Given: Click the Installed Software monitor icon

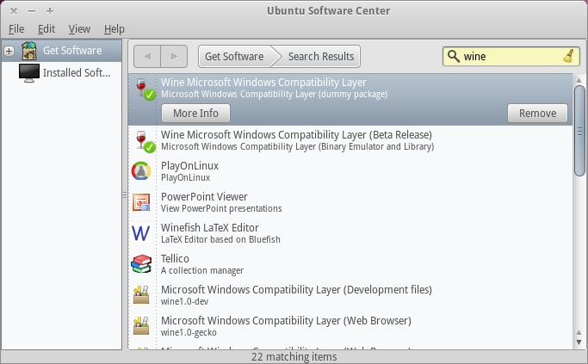Looking at the screenshot, I should (x=29, y=73).
